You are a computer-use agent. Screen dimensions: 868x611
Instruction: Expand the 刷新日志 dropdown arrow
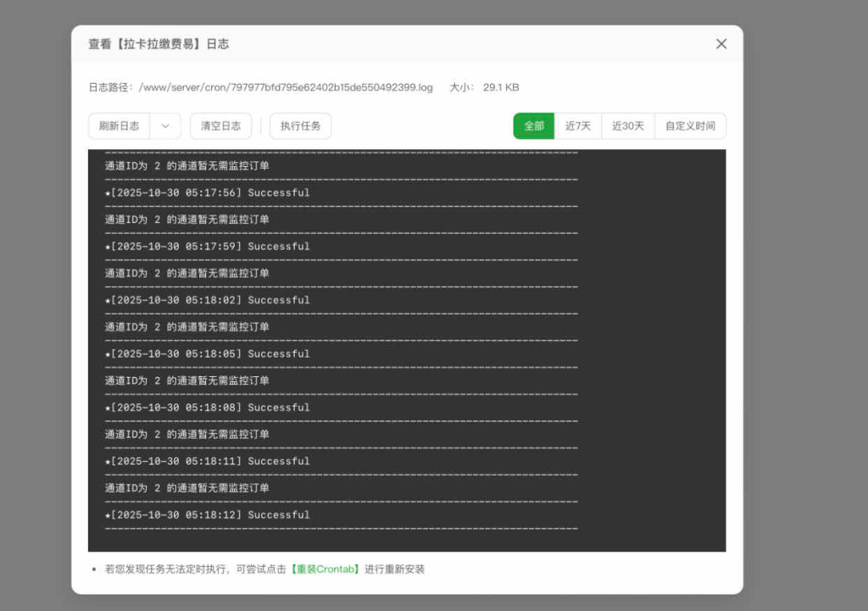click(164, 125)
